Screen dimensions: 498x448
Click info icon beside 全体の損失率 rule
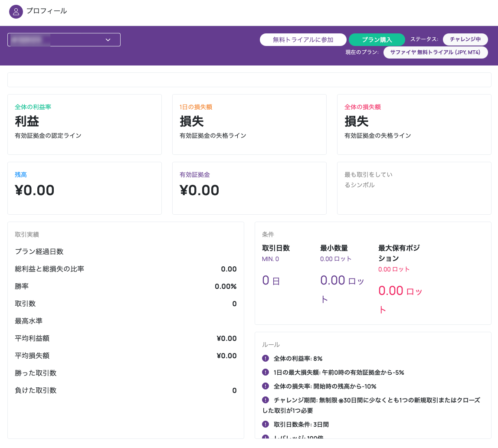tap(265, 386)
